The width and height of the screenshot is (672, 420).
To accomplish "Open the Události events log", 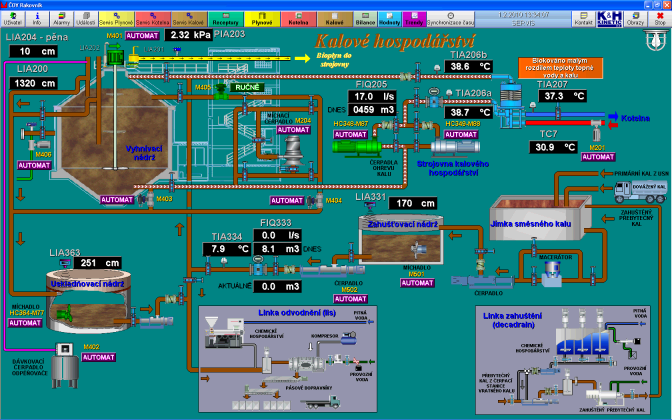I will pyautogui.click(x=86, y=18).
